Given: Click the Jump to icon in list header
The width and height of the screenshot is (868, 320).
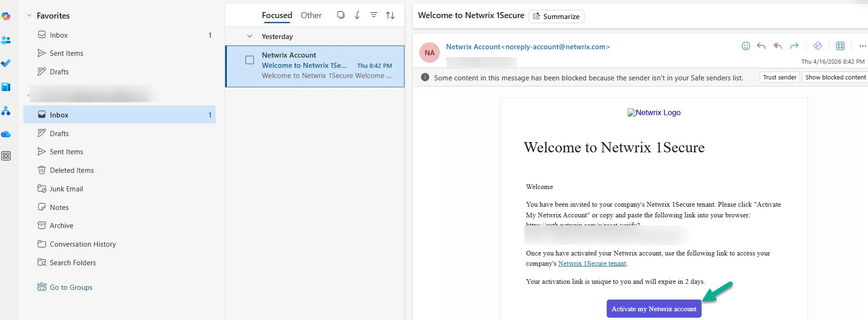Looking at the screenshot, I should (357, 15).
